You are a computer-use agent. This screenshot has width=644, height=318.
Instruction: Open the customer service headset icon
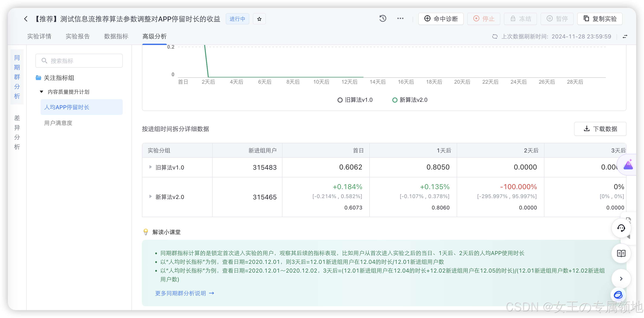[x=621, y=228]
